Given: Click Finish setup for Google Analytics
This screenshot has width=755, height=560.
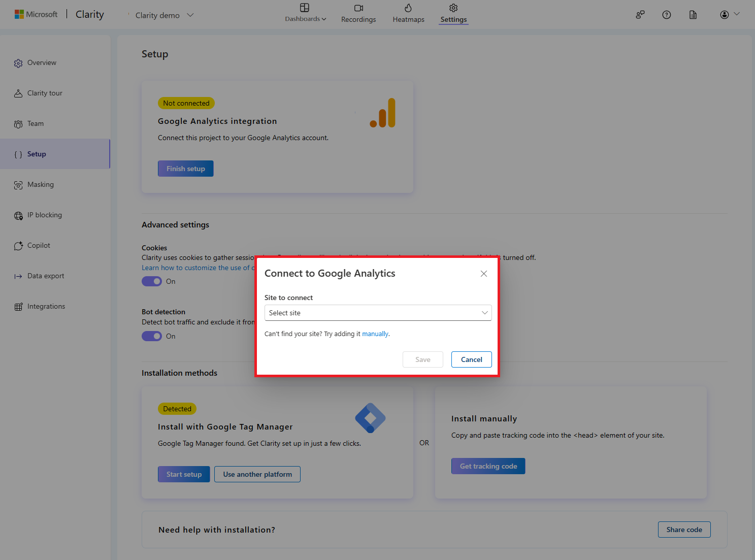Looking at the screenshot, I should (x=186, y=169).
